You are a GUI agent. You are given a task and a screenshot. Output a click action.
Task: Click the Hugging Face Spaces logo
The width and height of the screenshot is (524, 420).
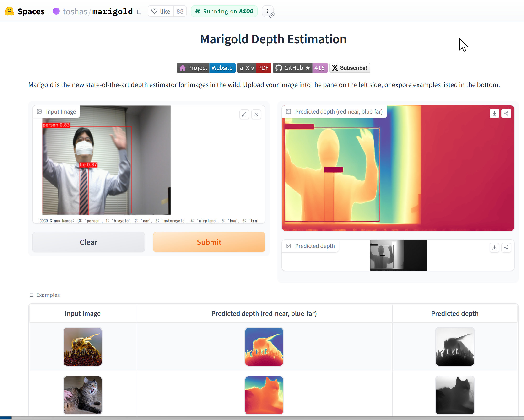pyautogui.click(x=10, y=11)
